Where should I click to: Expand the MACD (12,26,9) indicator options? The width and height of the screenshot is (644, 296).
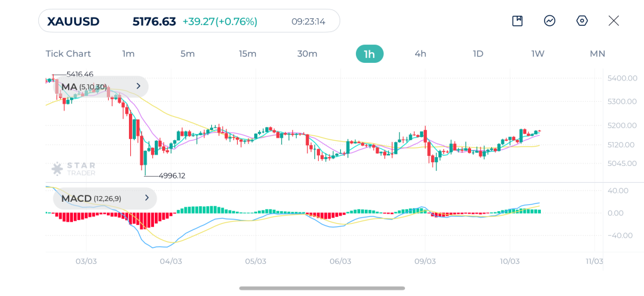[x=147, y=198]
